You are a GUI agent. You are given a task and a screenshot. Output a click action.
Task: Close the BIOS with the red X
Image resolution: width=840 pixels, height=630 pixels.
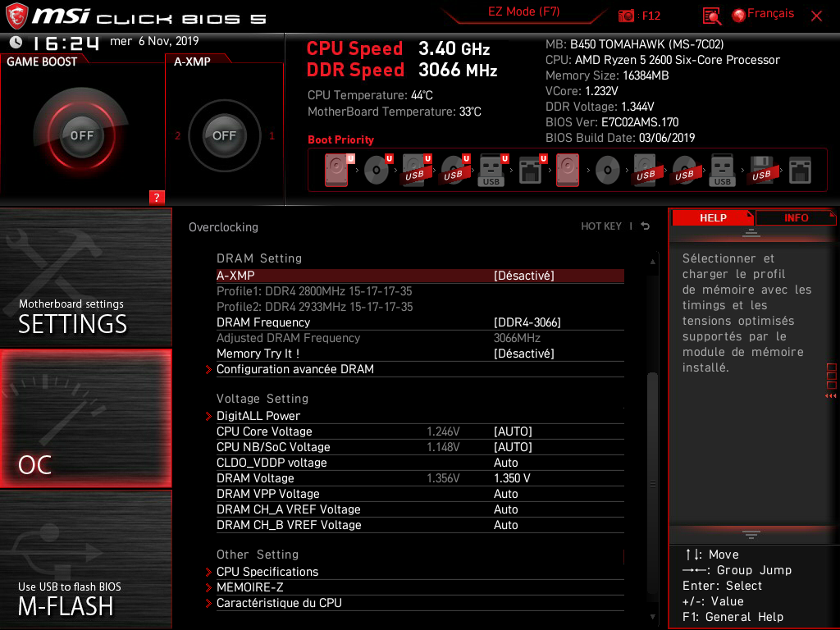pyautogui.click(x=816, y=16)
